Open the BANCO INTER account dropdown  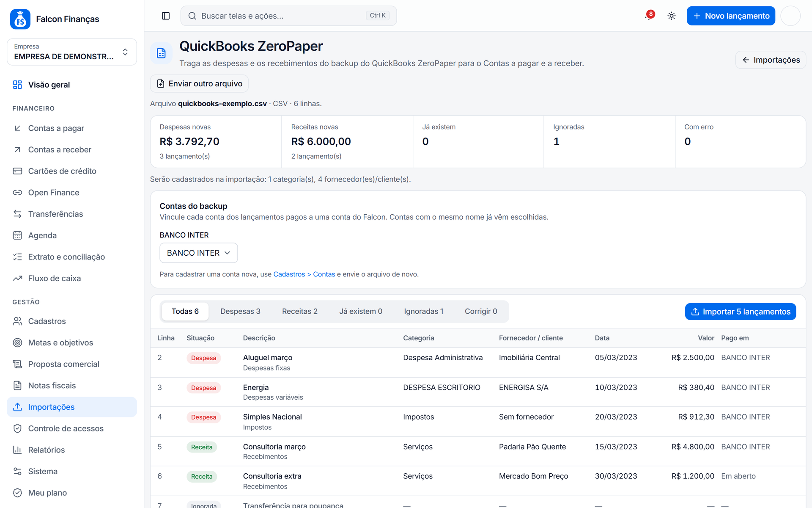pos(198,253)
